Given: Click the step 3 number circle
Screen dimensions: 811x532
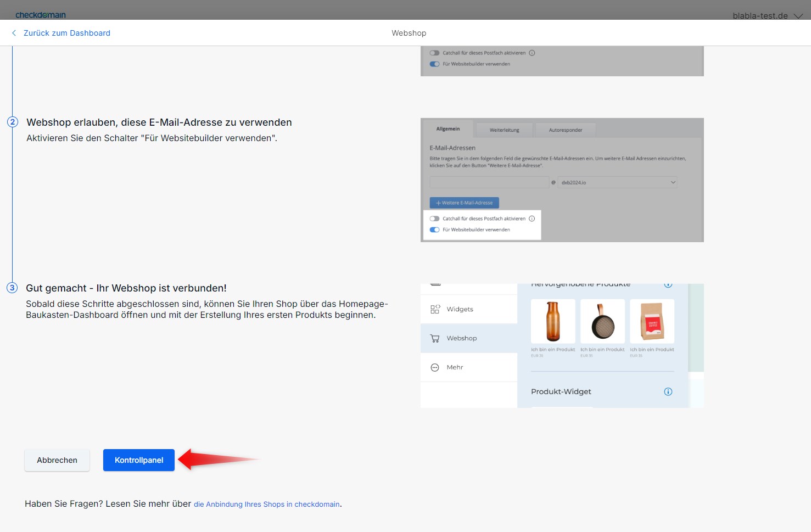Looking at the screenshot, I should (x=12, y=288).
